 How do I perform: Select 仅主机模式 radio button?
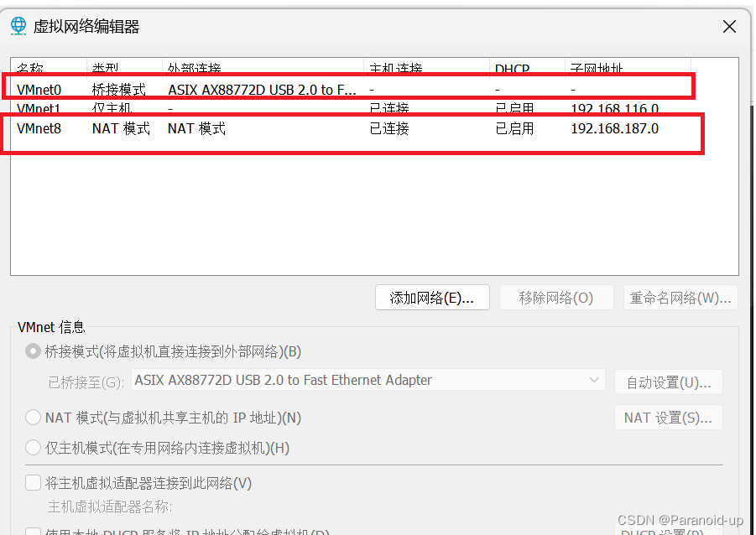33,448
